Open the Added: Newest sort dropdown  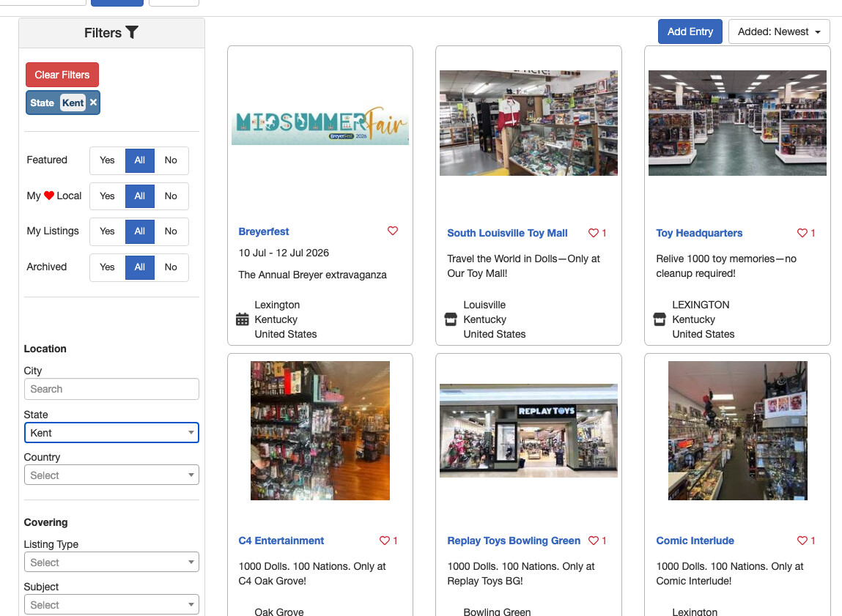[x=778, y=31]
